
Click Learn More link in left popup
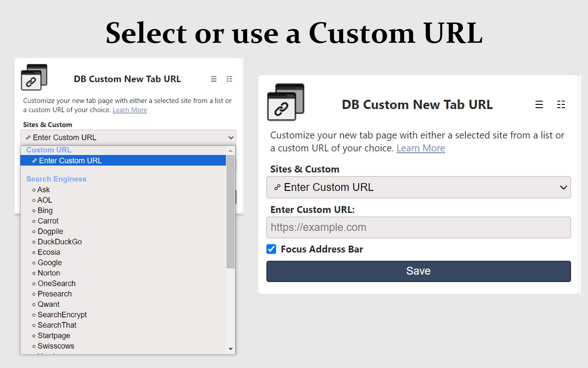point(130,110)
